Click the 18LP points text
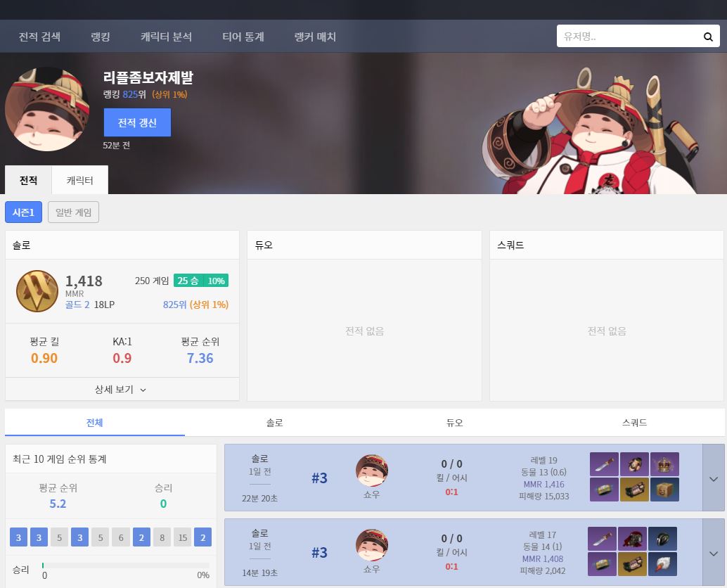This screenshot has width=727, height=588. coord(104,305)
